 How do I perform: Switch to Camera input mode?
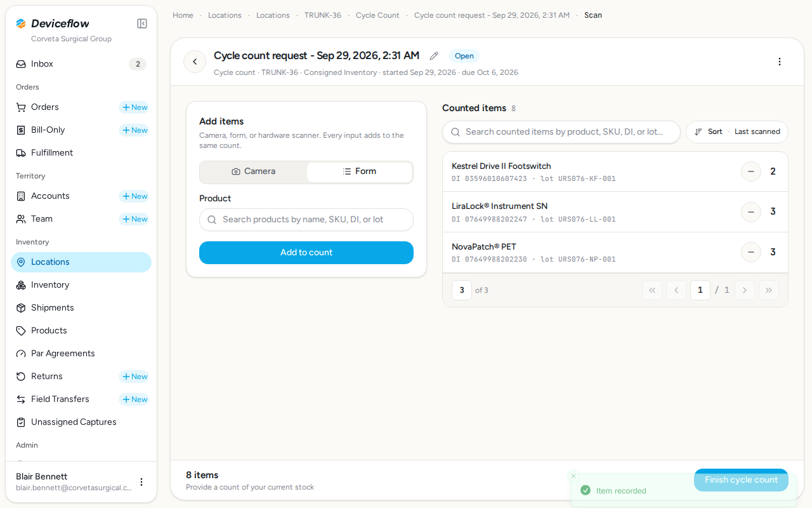pyautogui.click(x=254, y=171)
